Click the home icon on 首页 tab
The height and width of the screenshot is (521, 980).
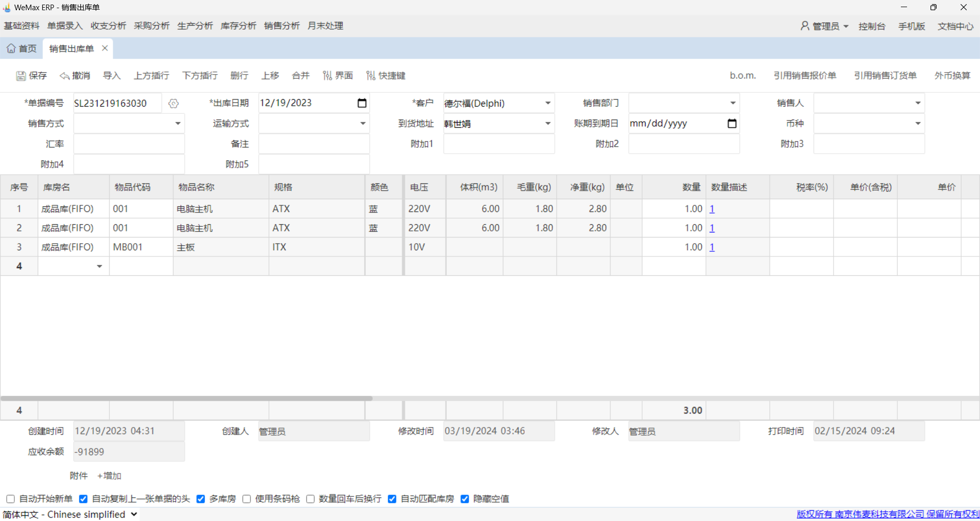click(x=11, y=49)
